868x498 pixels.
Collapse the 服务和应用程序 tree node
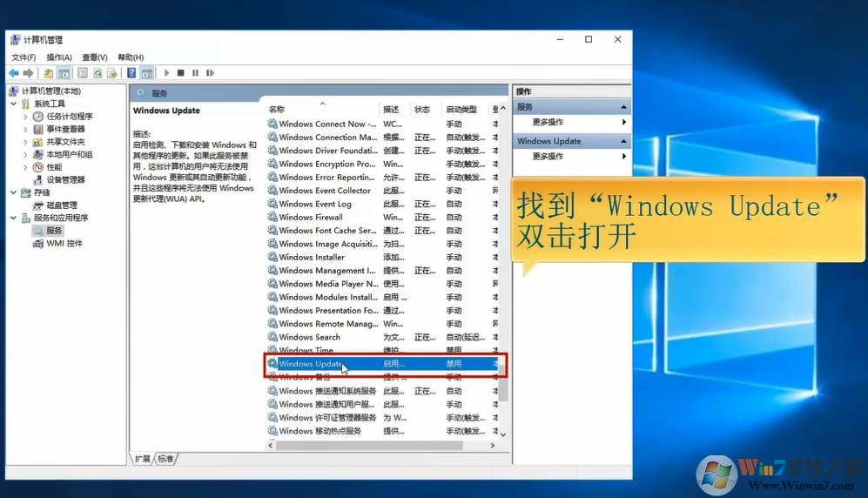pos(13,218)
